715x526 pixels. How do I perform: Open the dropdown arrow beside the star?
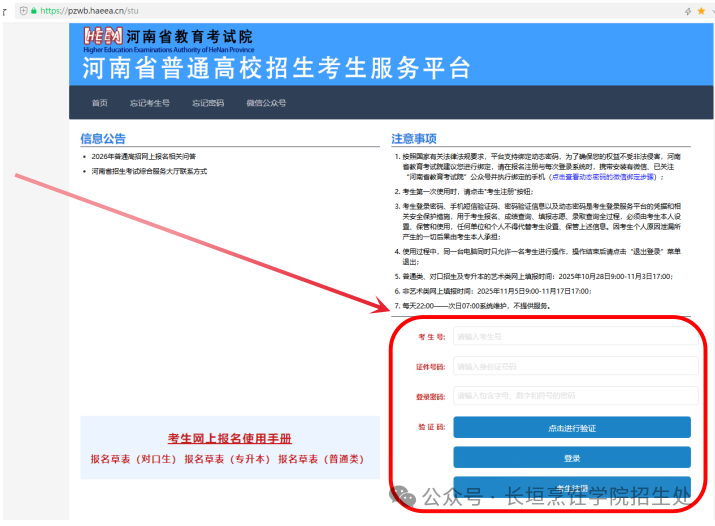[x=704, y=10]
